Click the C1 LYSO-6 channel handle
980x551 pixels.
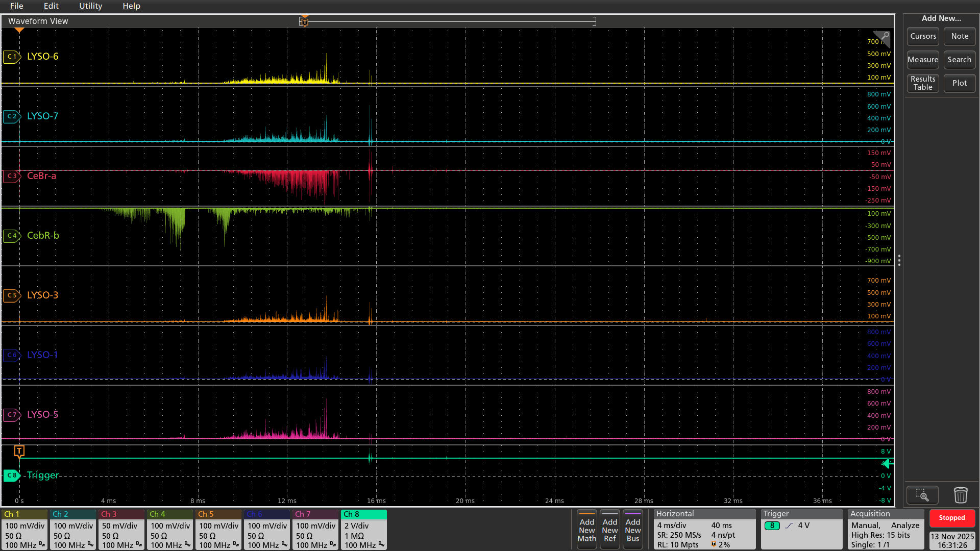coord(12,57)
